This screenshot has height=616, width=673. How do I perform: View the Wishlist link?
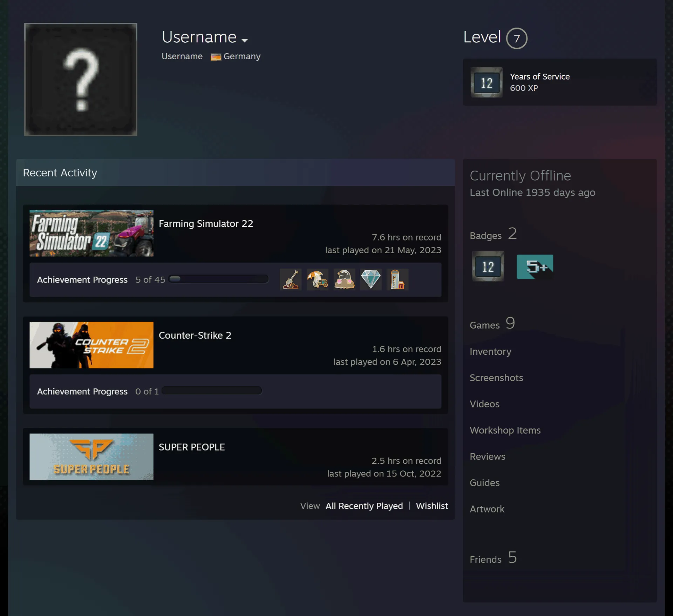432,506
